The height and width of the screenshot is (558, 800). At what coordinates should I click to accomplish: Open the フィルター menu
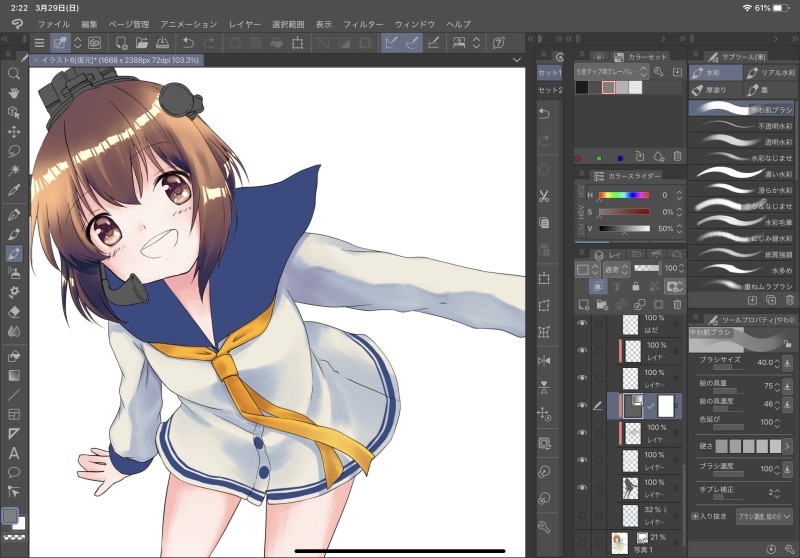363,24
